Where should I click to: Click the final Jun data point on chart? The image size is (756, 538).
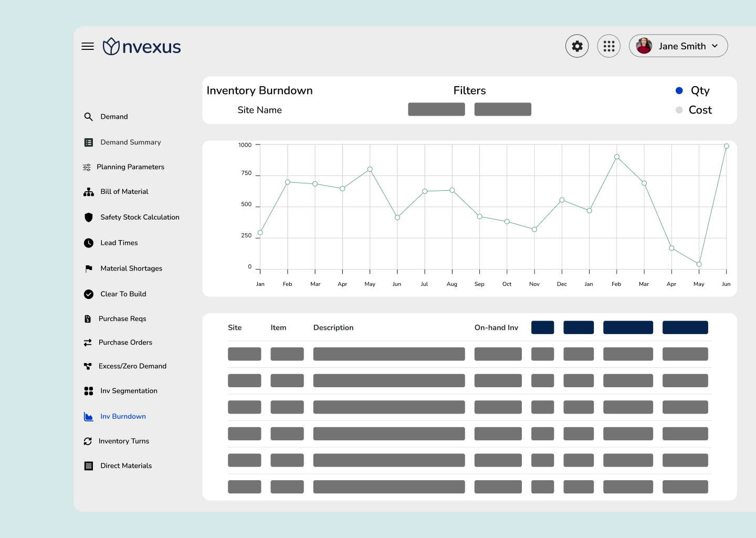tap(727, 146)
